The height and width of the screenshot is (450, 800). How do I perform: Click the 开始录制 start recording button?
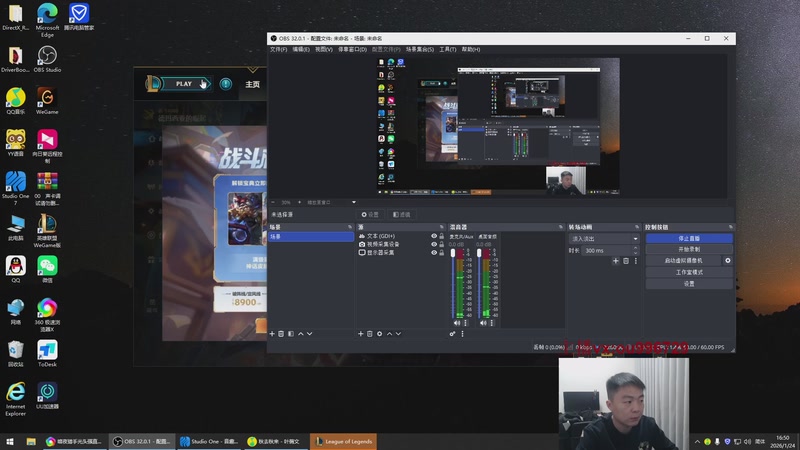pyautogui.click(x=689, y=249)
